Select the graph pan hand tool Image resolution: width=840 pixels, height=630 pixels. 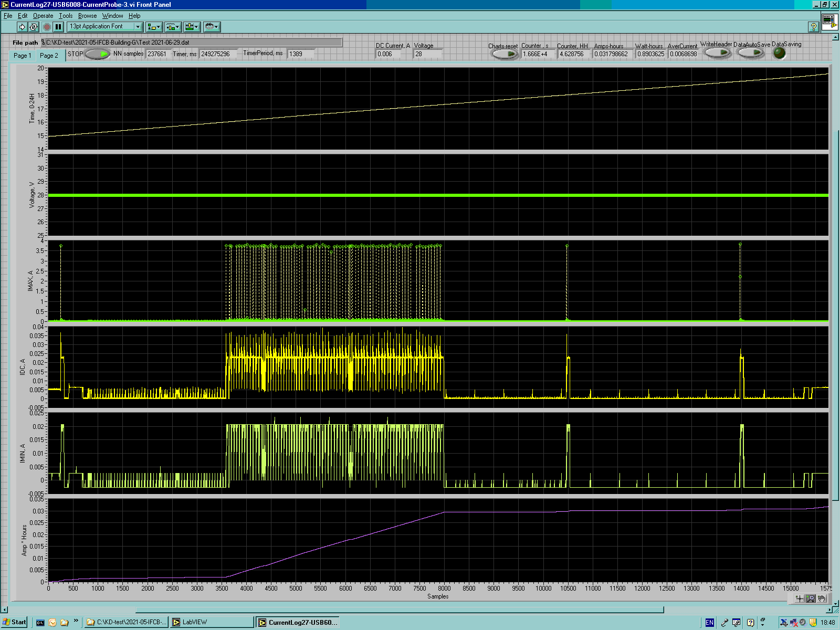(822, 598)
